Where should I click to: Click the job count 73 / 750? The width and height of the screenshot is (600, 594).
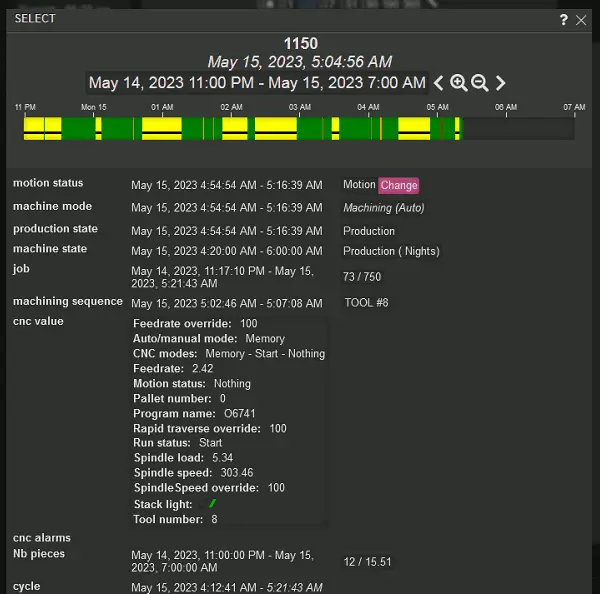(362, 277)
